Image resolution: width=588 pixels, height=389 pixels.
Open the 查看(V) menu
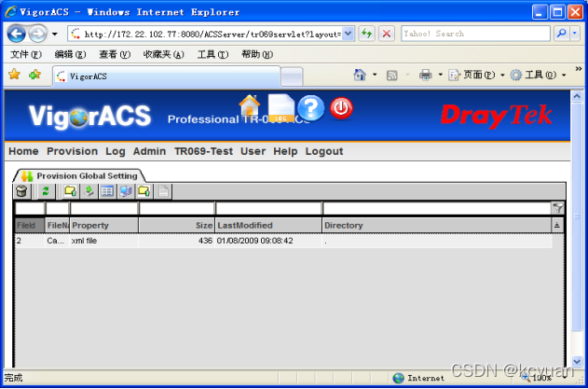(x=115, y=55)
